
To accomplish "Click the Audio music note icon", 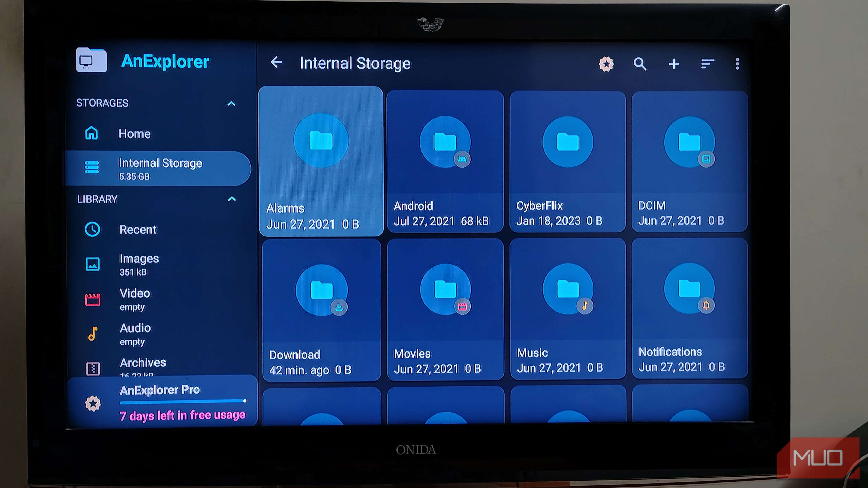I will pyautogui.click(x=93, y=334).
